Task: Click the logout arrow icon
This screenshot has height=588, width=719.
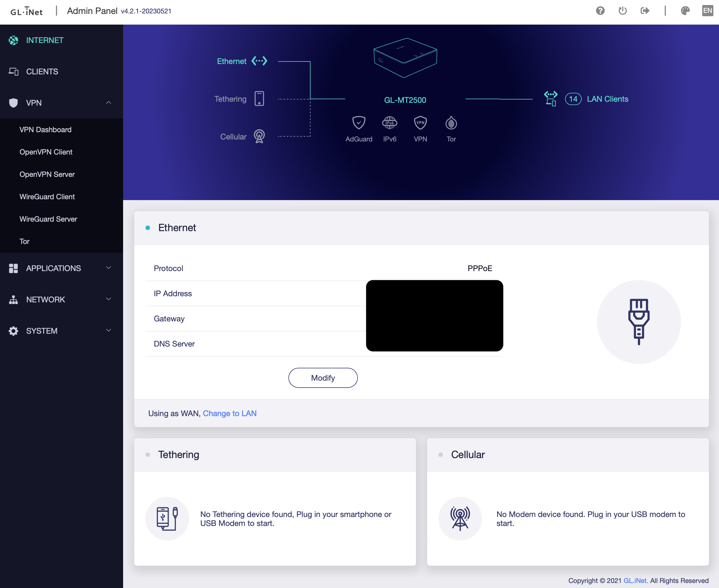Action: point(645,11)
